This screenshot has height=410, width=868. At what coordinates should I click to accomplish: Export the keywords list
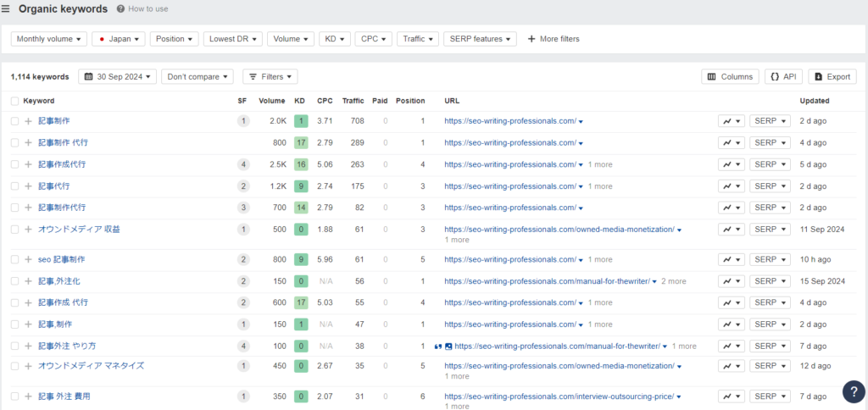832,76
